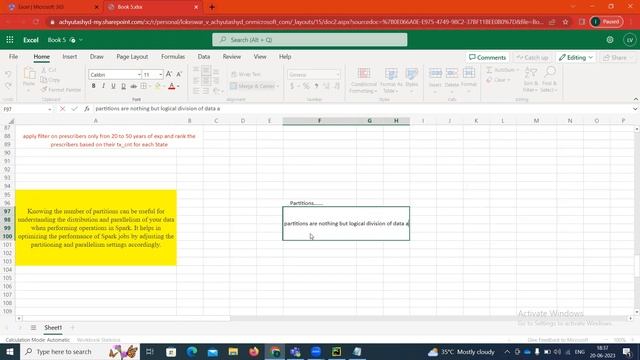The height and width of the screenshot is (360, 640).
Task: Select the Sheet1 sheet tab
Action: (x=53, y=327)
